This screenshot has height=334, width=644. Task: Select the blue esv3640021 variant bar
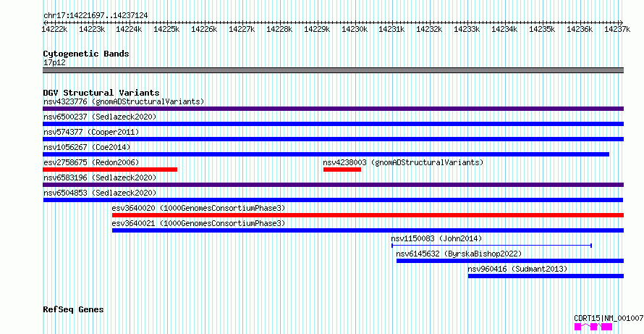pyautogui.click(x=368, y=230)
